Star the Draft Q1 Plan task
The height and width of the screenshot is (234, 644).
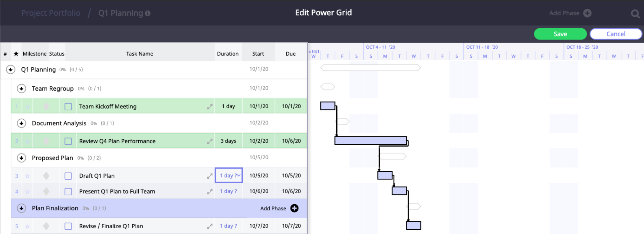click(x=27, y=176)
